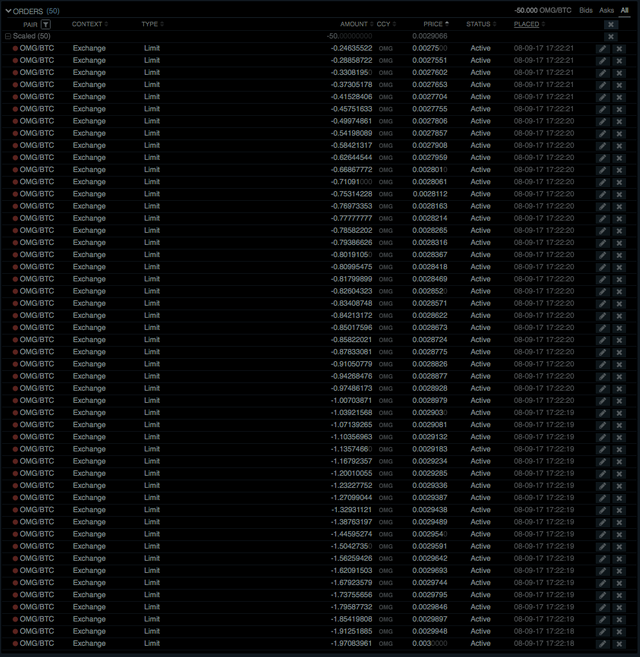640x657 pixels.
Task: Select the -0.77777777 amount cell
Action: click(351, 218)
